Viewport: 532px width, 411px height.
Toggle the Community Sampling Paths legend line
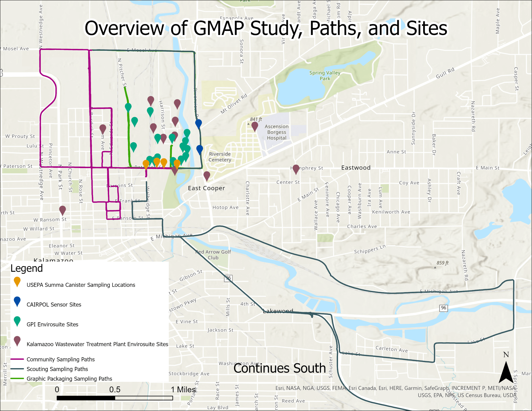(17, 359)
